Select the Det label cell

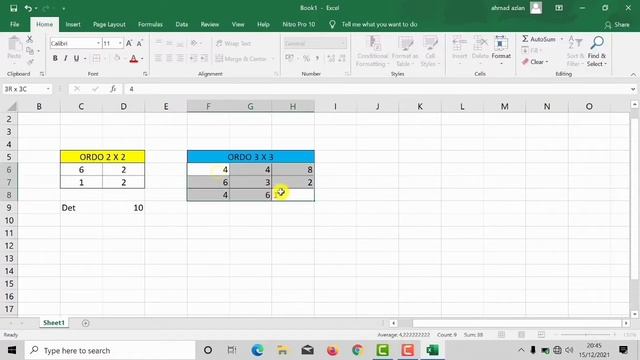coord(81,208)
